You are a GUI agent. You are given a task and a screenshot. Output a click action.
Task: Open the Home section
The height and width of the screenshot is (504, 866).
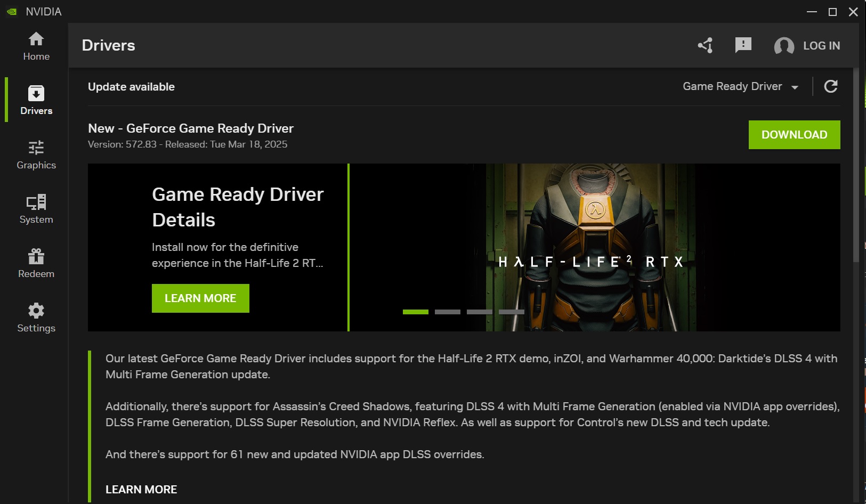click(x=36, y=46)
